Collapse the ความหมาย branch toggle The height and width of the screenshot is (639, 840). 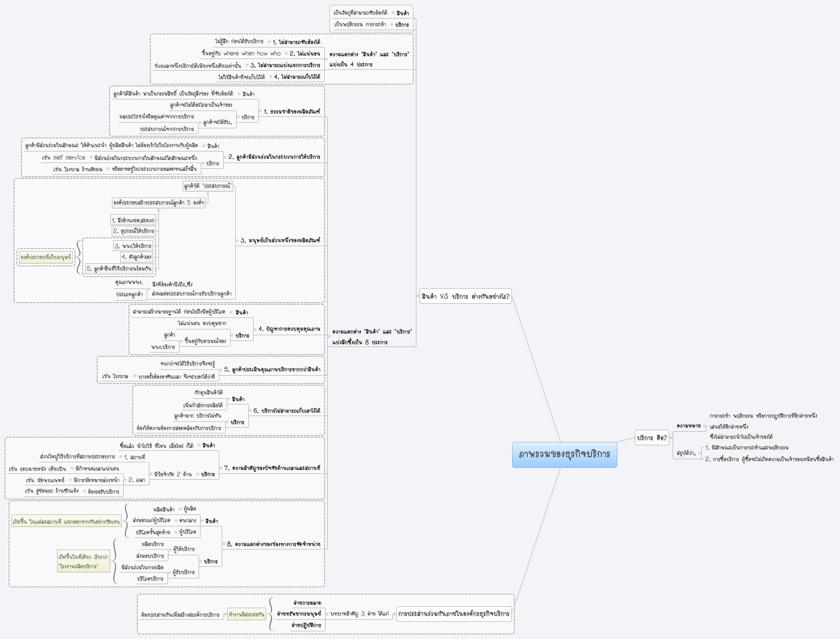pos(704,426)
